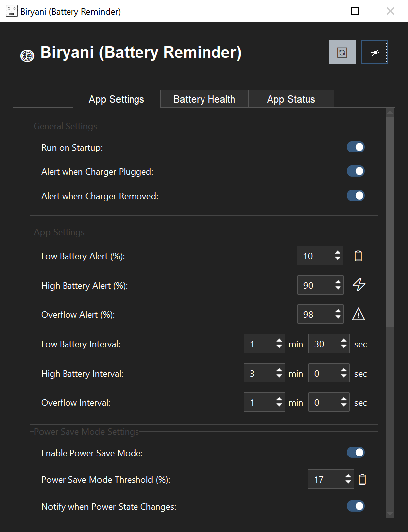408x532 pixels.
Task: Click the vertical scrollbar thumb
Action: pos(390,222)
